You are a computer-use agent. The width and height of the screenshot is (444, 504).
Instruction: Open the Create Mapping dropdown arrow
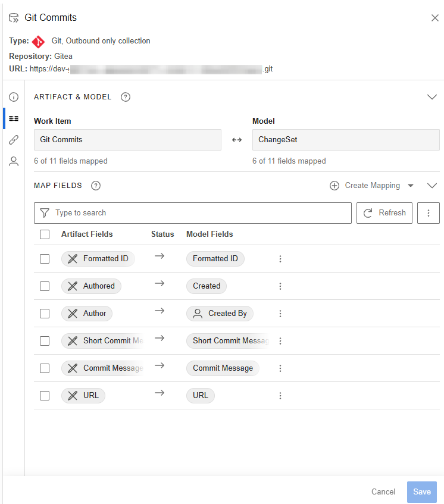tap(411, 186)
